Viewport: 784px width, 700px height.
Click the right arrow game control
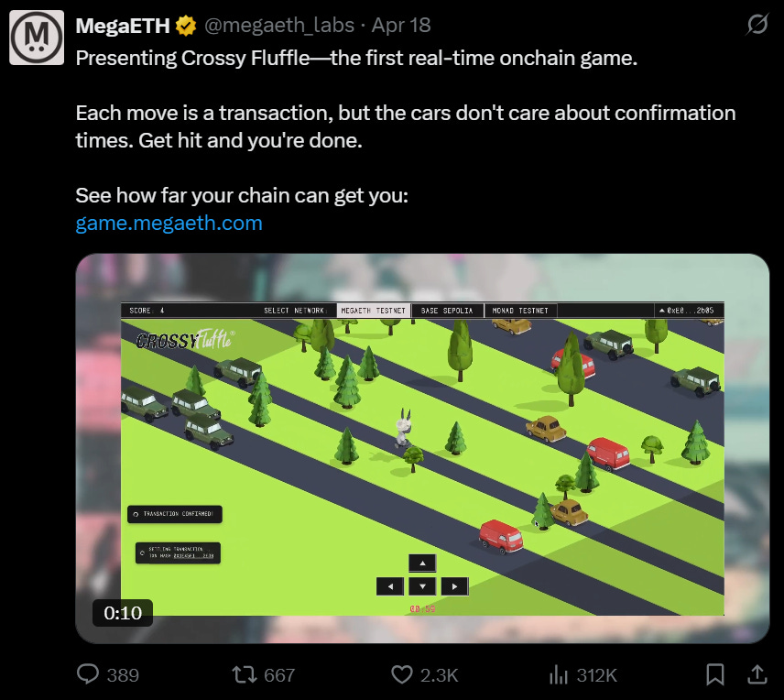[x=454, y=586]
